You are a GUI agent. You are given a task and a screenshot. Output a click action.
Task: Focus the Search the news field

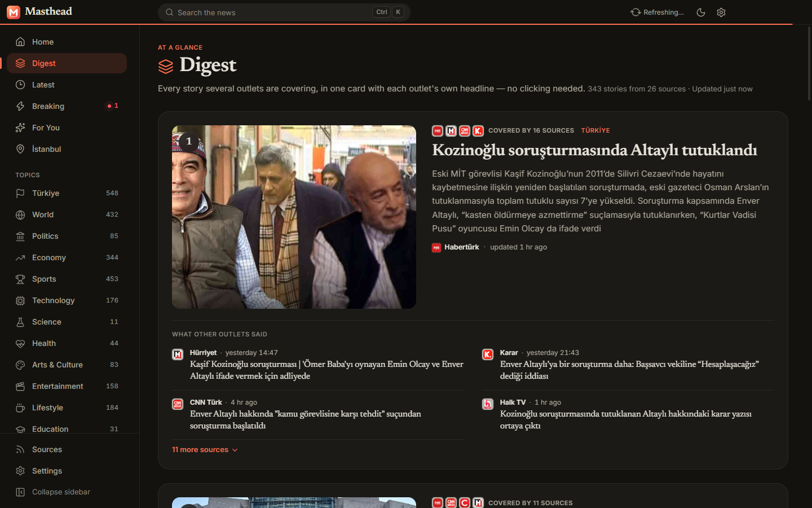click(x=284, y=12)
